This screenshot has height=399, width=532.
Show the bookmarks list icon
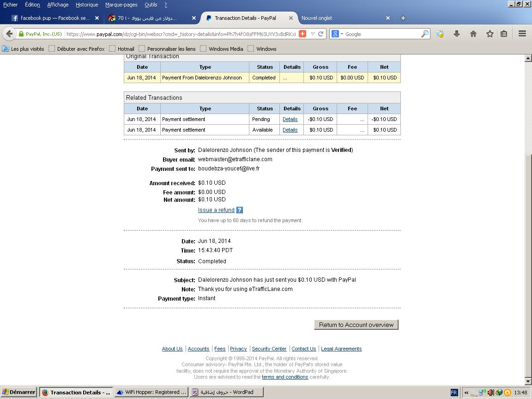[504, 34]
